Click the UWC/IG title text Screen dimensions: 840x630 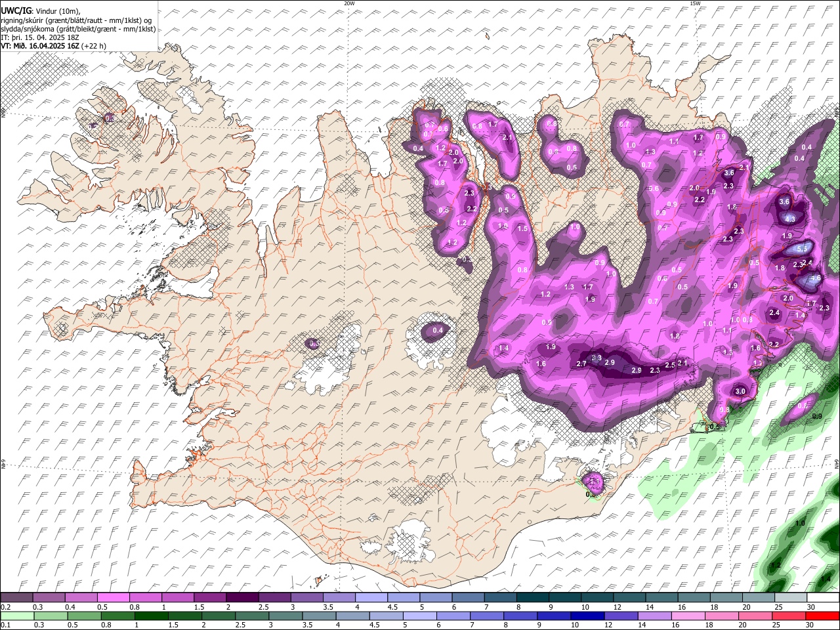tap(16, 10)
